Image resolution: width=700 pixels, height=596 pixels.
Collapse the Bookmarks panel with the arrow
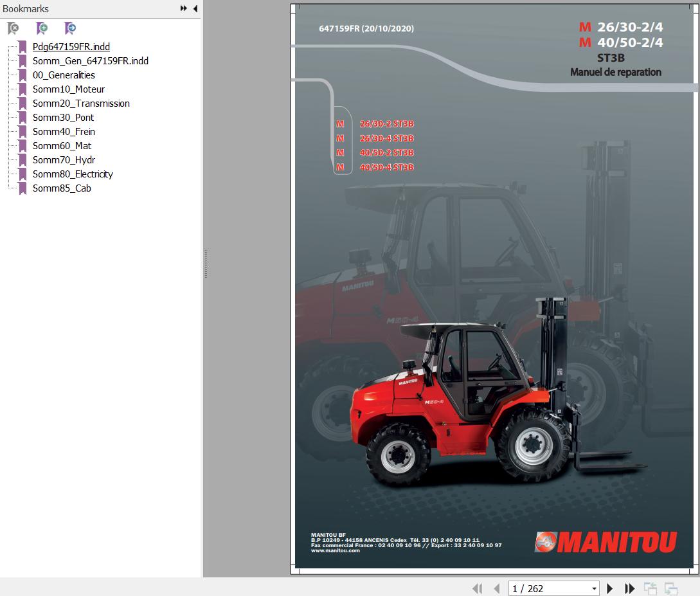point(195,8)
